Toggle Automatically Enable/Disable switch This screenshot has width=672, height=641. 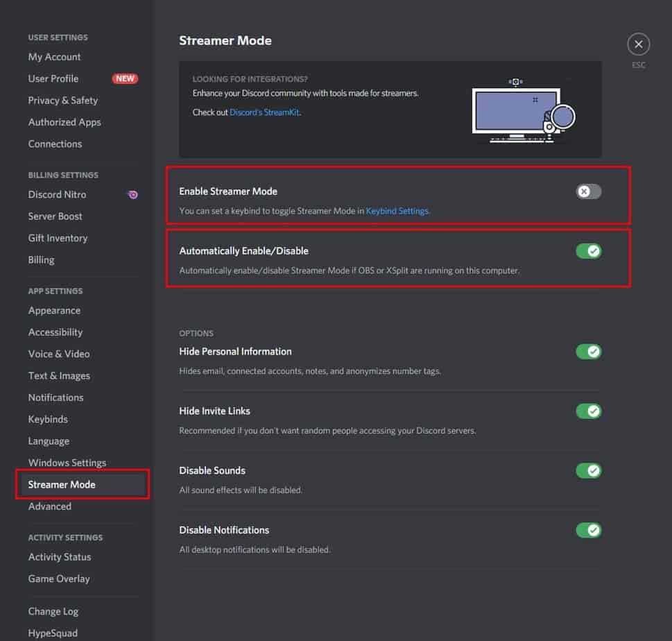[x=588, y=251]
